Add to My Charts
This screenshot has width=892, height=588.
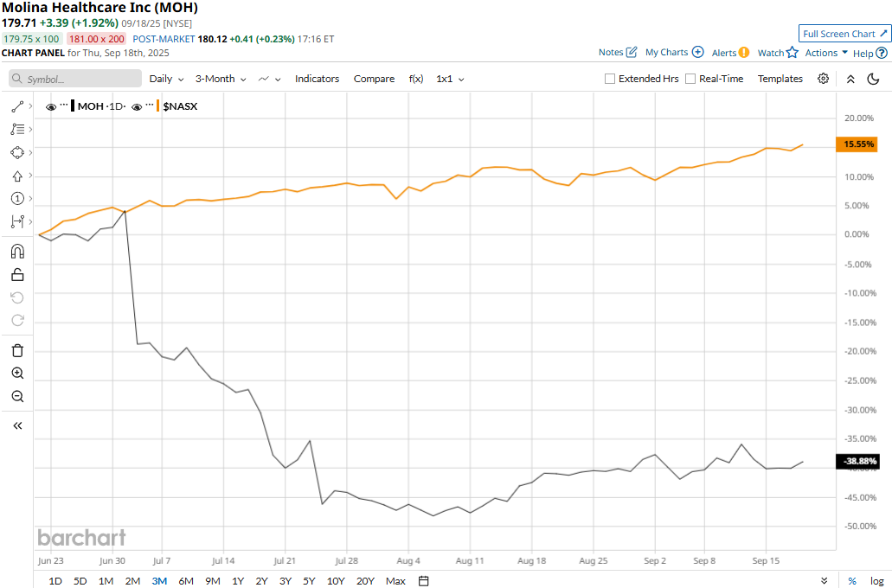[674, 53]
